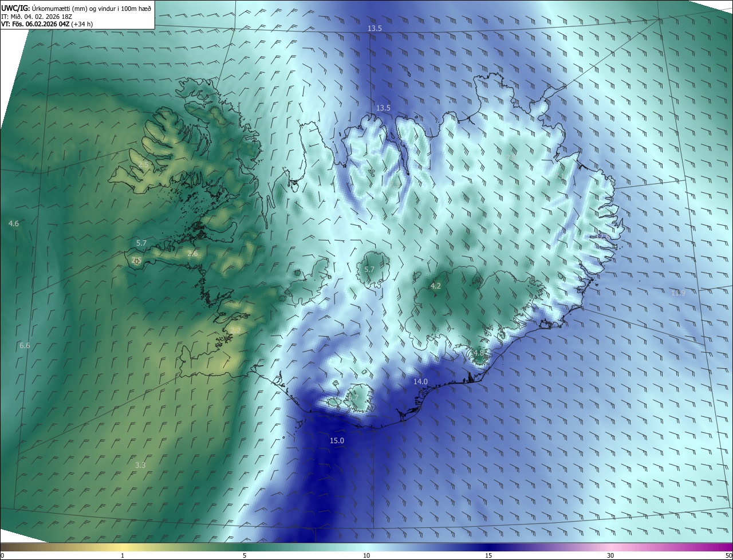Click the 5.7 value on the central Hofsjökull glacier
The height and width of the screenshot is (560, 733).
(369, 269)
